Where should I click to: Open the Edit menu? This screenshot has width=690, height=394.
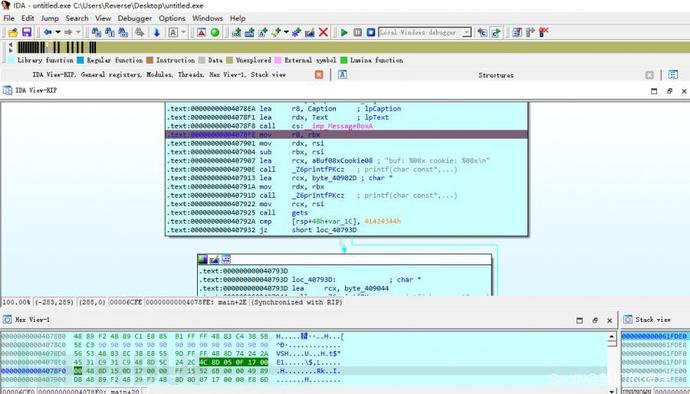tap(27, 18)
